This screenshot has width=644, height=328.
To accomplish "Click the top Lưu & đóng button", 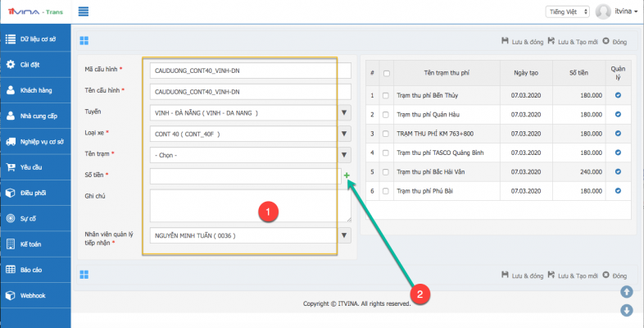I will point(521,40).
